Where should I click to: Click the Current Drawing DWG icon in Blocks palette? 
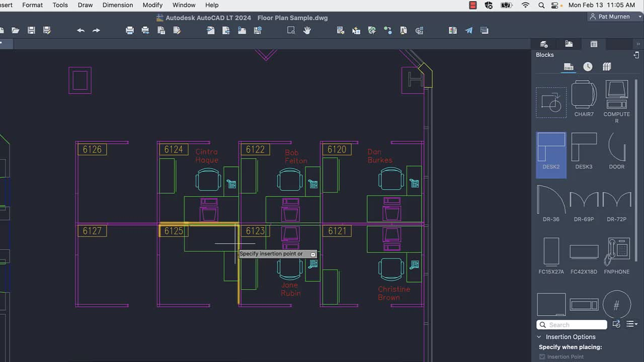568,66
